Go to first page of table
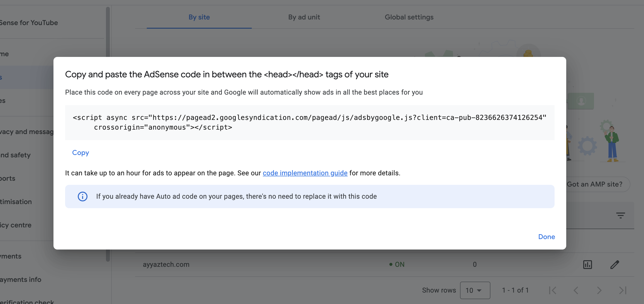Screen dimensions: 644x304 (x=553, y=290)
